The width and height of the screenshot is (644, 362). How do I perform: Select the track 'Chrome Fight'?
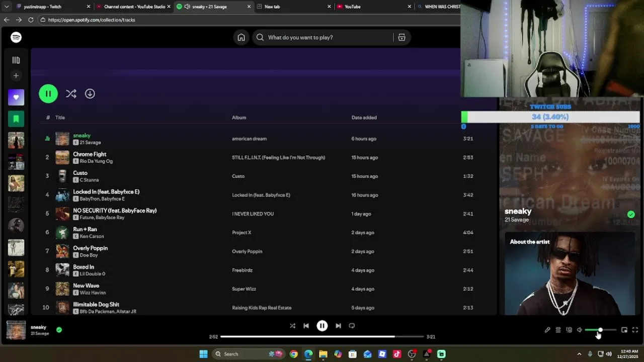[x=90, y=154]
